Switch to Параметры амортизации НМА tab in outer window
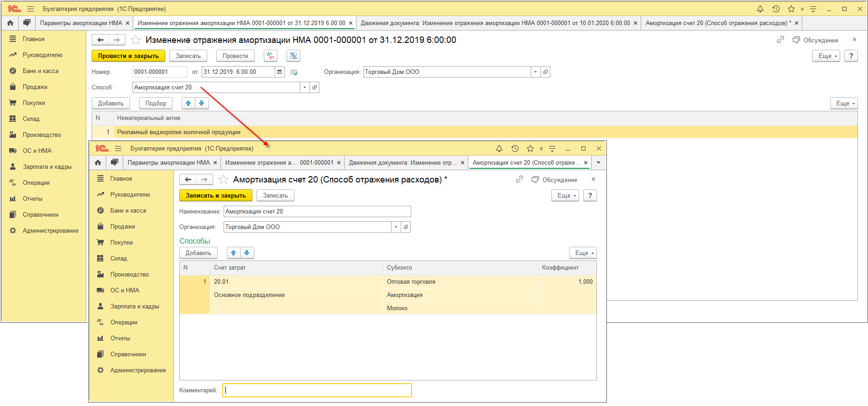 [x=81, y=23]
